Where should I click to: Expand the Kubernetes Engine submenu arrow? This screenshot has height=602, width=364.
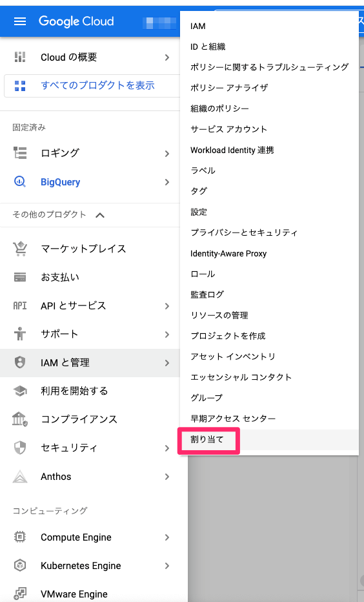[x=167, y=566]
